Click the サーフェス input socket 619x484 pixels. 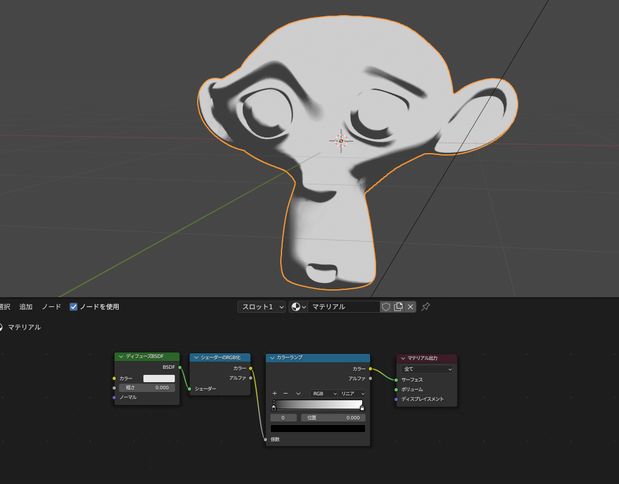pyautogui.click(x=396, y=380)
